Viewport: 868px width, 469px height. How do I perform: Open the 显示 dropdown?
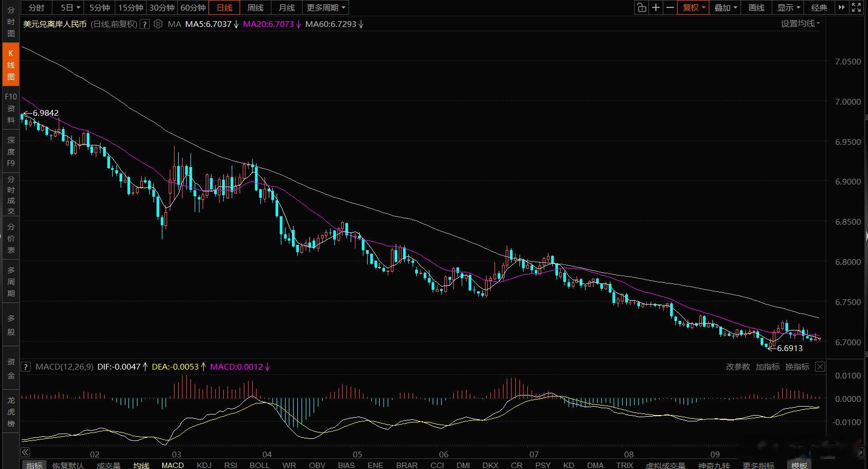[x=788, y=7]
